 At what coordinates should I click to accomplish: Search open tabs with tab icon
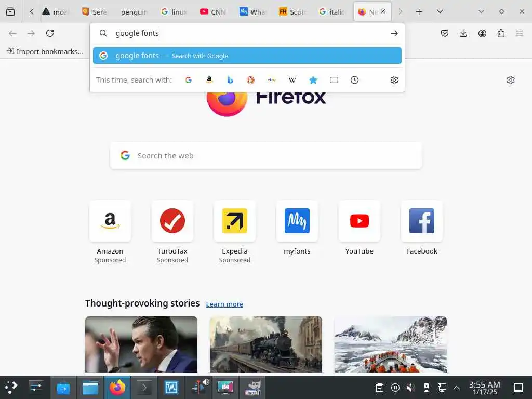[x=334, y=80]
